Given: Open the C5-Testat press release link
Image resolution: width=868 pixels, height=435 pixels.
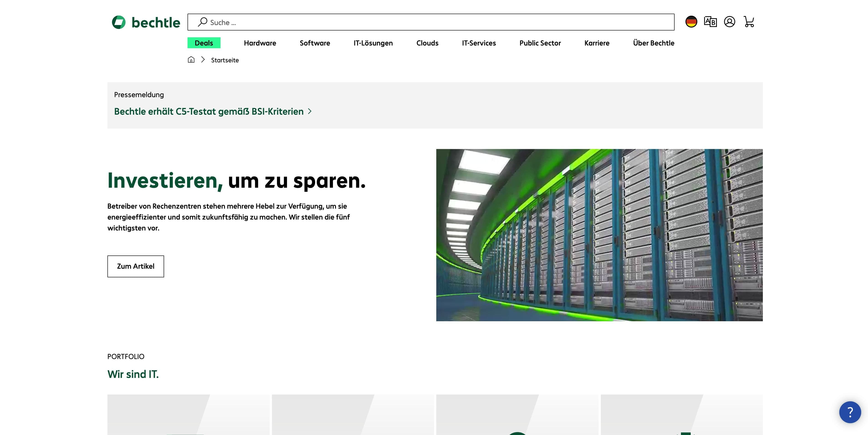Looking at the screenshot, I should point(209,111).
